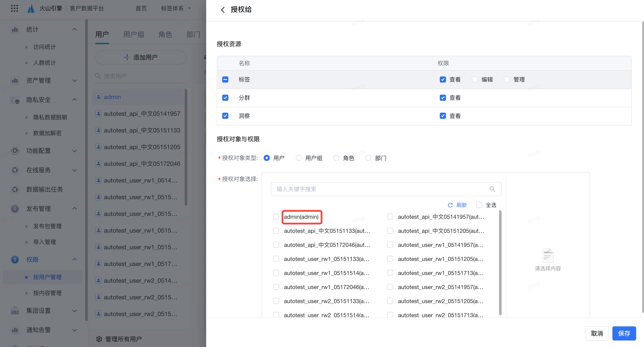Click the user search magnifier icon

click(98, 76)
